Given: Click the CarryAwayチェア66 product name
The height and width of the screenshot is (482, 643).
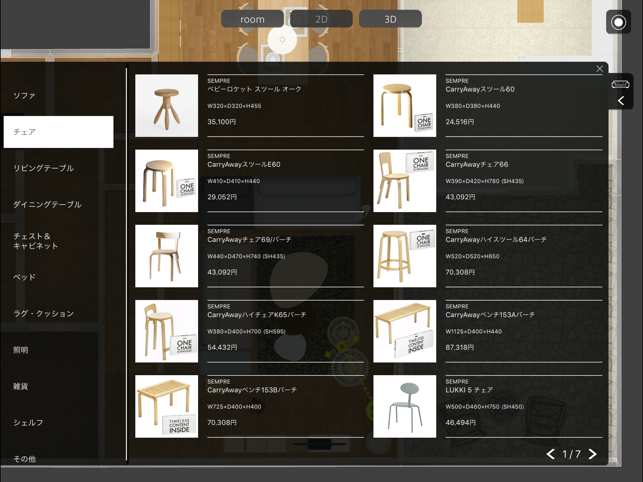Looking at the screenshot, I should pos(477,164).
